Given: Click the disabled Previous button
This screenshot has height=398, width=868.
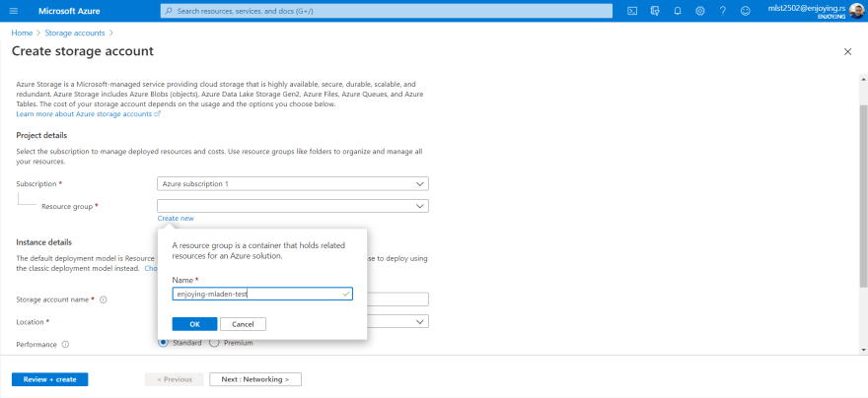Looking at the screenshot, I should coord(175,379).
